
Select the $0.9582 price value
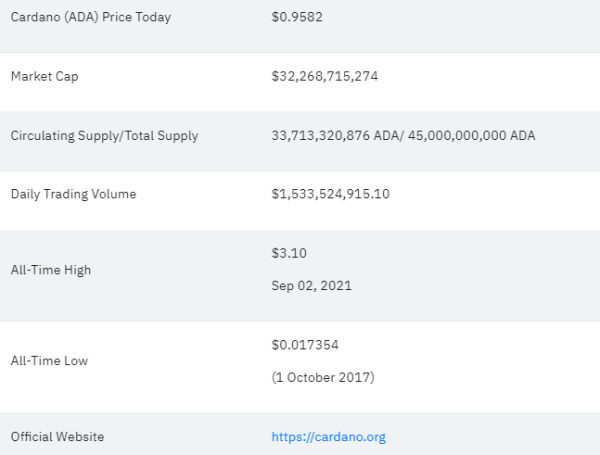[297, 17]
